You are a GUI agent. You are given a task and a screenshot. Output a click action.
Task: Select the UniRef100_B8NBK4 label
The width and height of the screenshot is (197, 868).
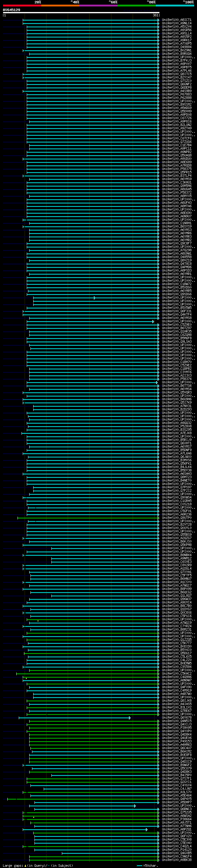point(177,555)
